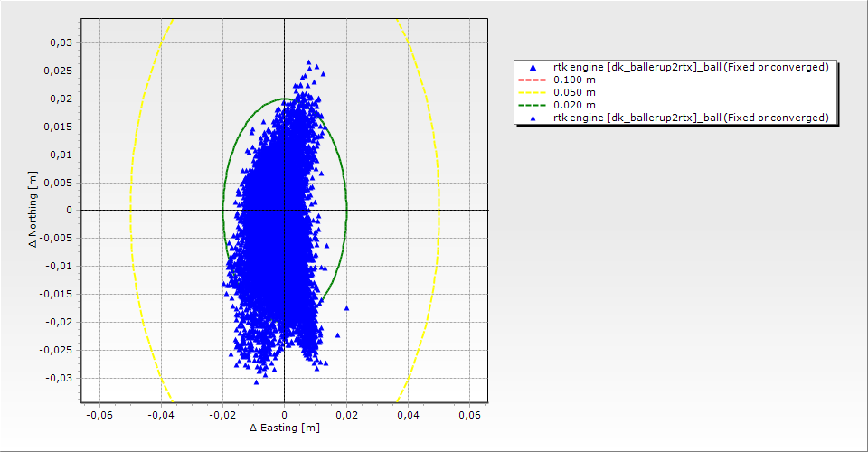Click the "-0,025" northing tick label

[x=56, y=350]
